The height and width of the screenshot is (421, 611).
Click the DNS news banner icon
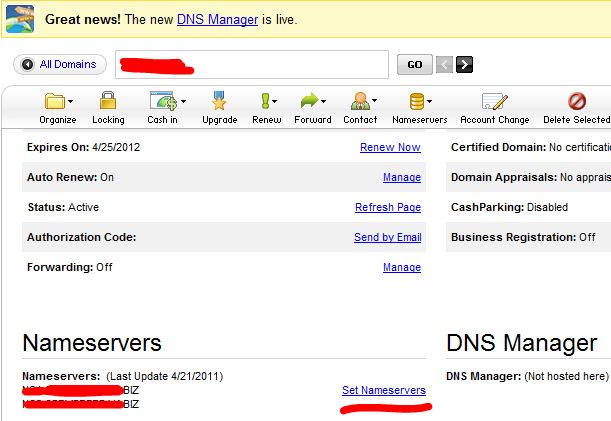20,19
